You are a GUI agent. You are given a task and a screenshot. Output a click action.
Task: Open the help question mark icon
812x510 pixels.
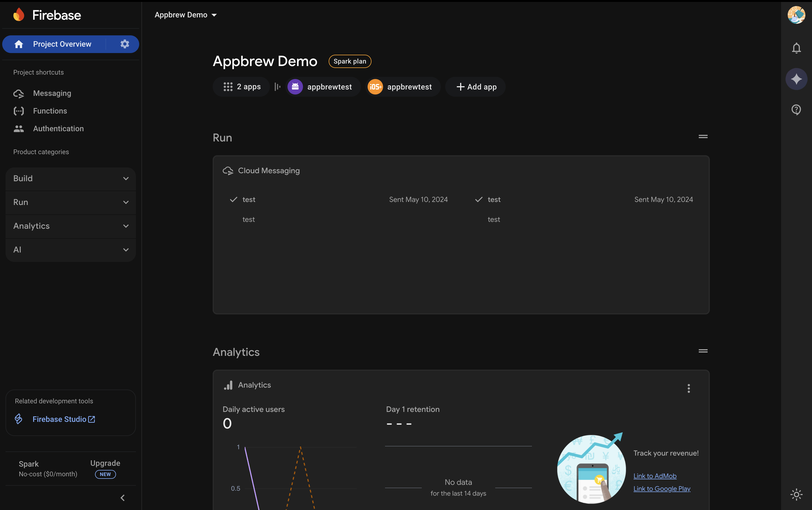[796, 110]
